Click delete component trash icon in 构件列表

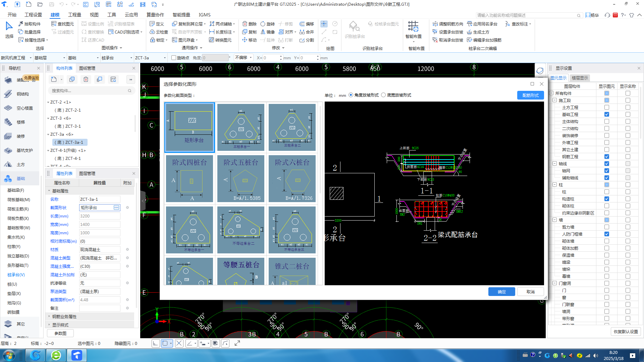(x=86, y=79)
